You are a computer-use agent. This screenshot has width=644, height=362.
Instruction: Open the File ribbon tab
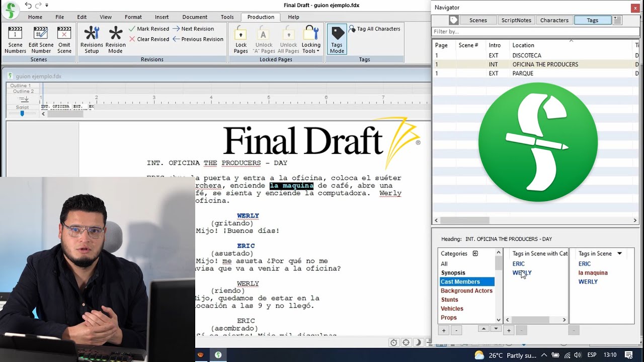click(x=59, y=17)
